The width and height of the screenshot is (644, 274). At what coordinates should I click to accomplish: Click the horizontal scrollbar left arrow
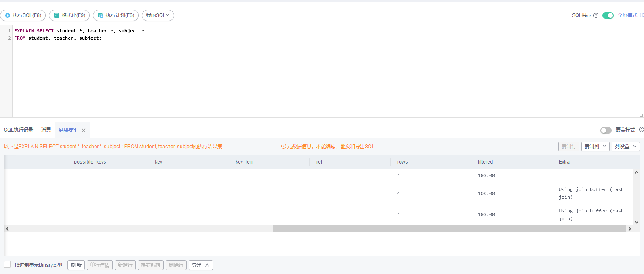(7, 229)
